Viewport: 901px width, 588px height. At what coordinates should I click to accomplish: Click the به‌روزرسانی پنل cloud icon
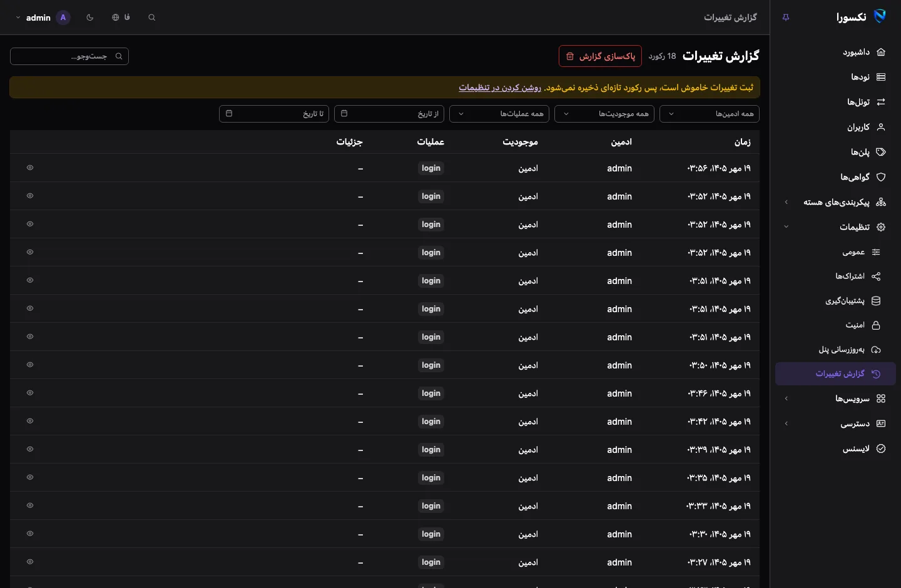876,350
